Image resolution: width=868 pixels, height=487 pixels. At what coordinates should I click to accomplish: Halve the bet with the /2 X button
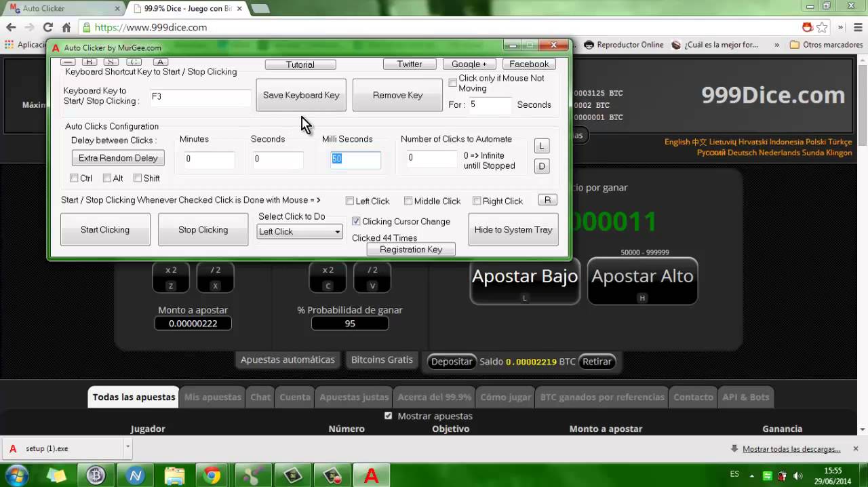coord(215,277)
